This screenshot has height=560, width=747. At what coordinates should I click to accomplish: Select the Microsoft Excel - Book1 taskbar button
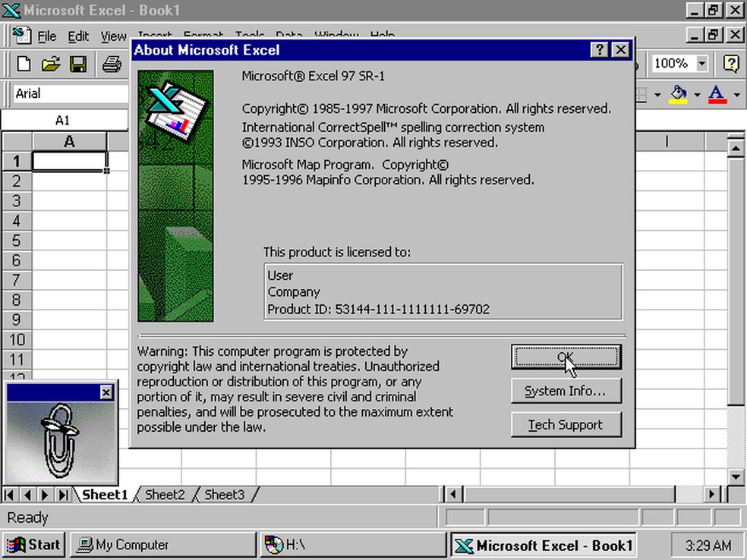543,544
